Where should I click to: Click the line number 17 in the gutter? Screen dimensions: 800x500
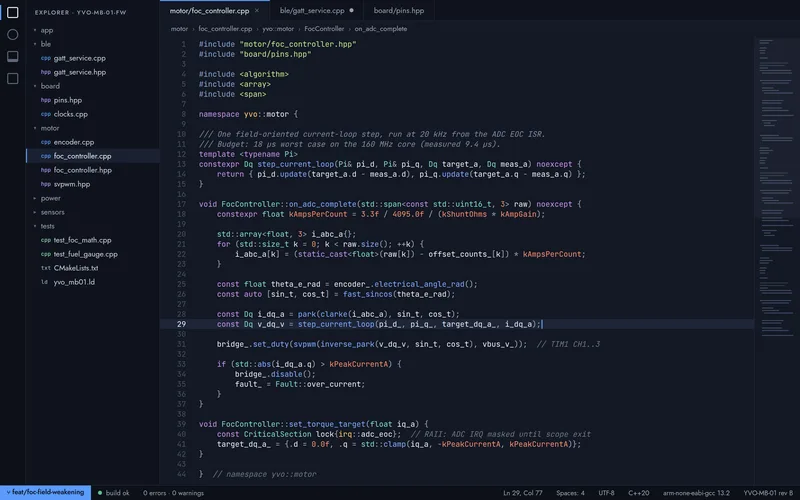[181, 204]
